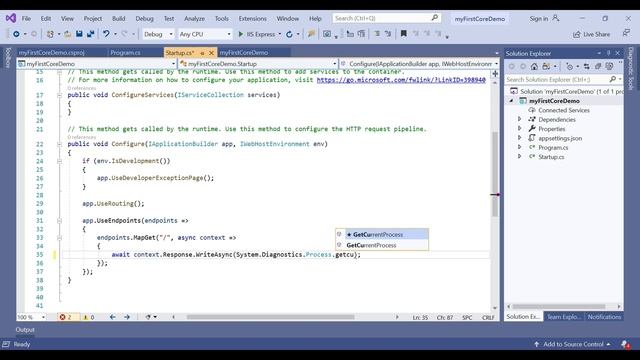Click the feedback icon below window controls

[x=627, y=33]
